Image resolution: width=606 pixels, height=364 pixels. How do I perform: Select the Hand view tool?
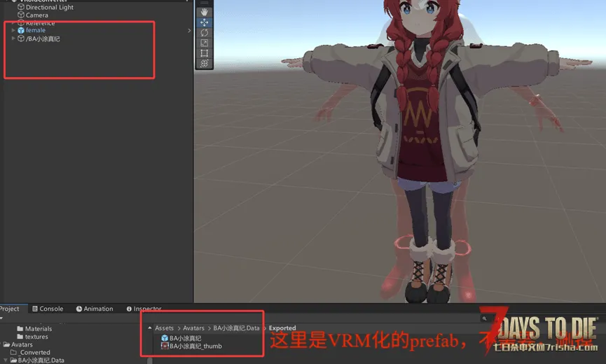tap(205, 12)
